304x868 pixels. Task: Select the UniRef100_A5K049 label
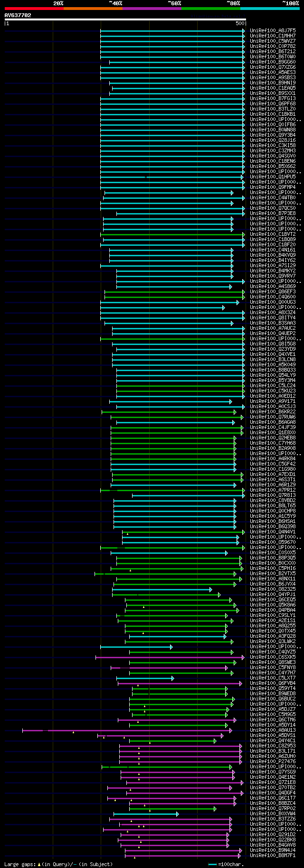(x=273, y=364)
